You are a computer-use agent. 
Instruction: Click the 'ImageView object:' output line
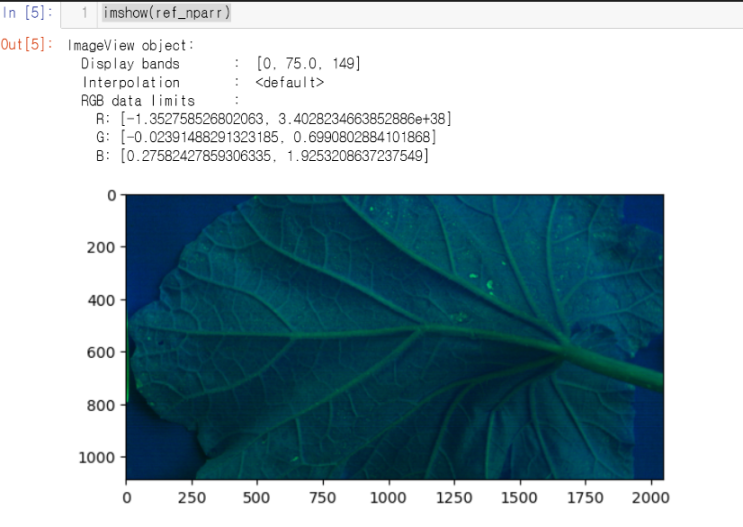[x=131, y=45]
